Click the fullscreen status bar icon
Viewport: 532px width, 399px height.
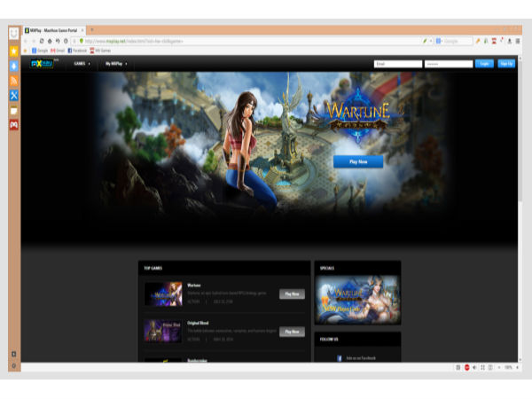pyautogui.click(x=483, y=367)
